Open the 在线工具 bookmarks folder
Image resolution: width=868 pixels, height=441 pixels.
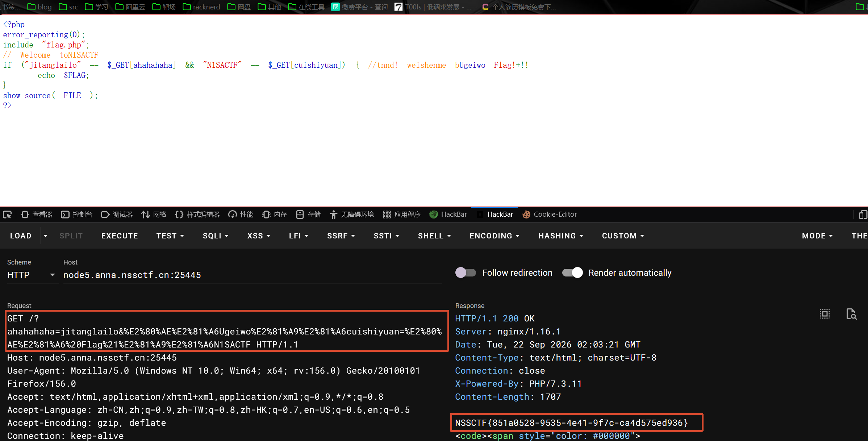point(306,7)
